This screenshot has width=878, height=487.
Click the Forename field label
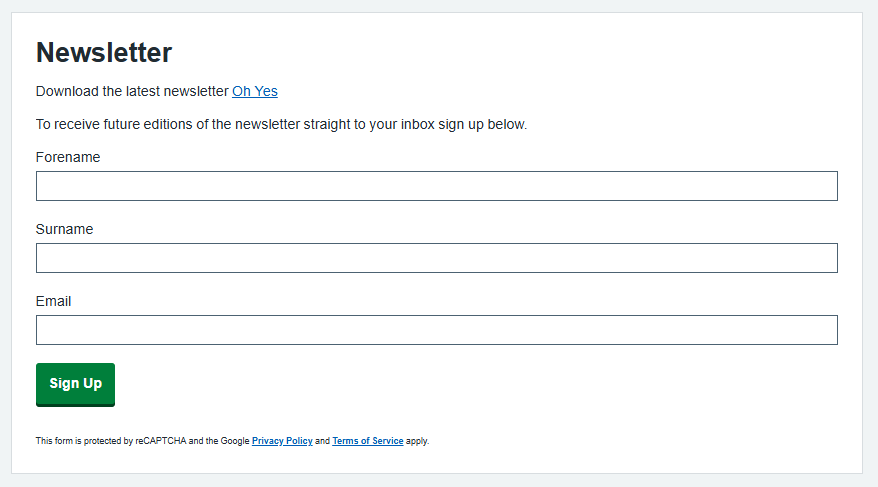[x=68, y=157]
